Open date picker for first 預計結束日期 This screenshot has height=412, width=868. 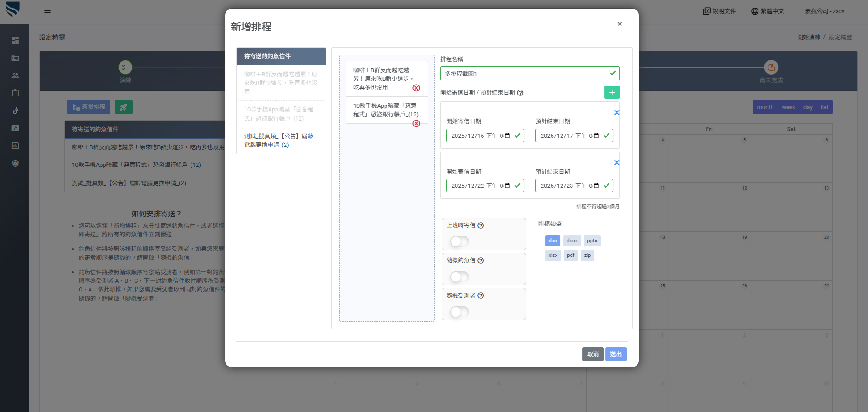pyautogui.click(x=597, y=136)
